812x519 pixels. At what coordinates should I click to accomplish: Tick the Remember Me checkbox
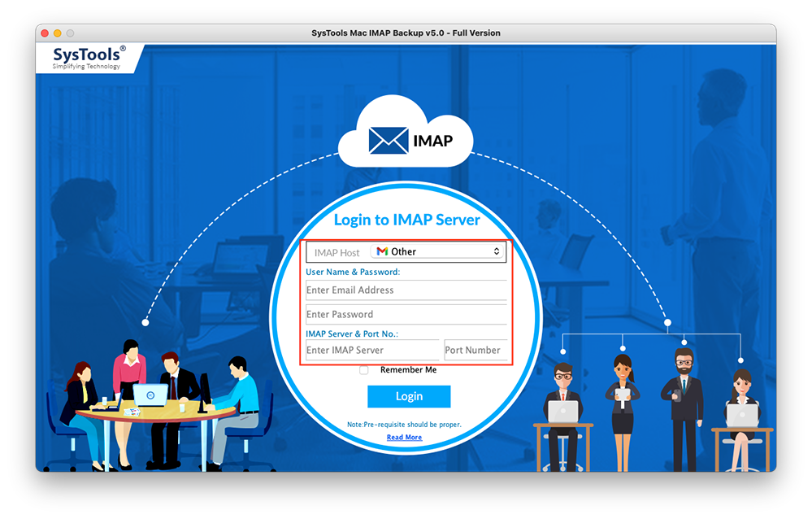pos(364,369)
